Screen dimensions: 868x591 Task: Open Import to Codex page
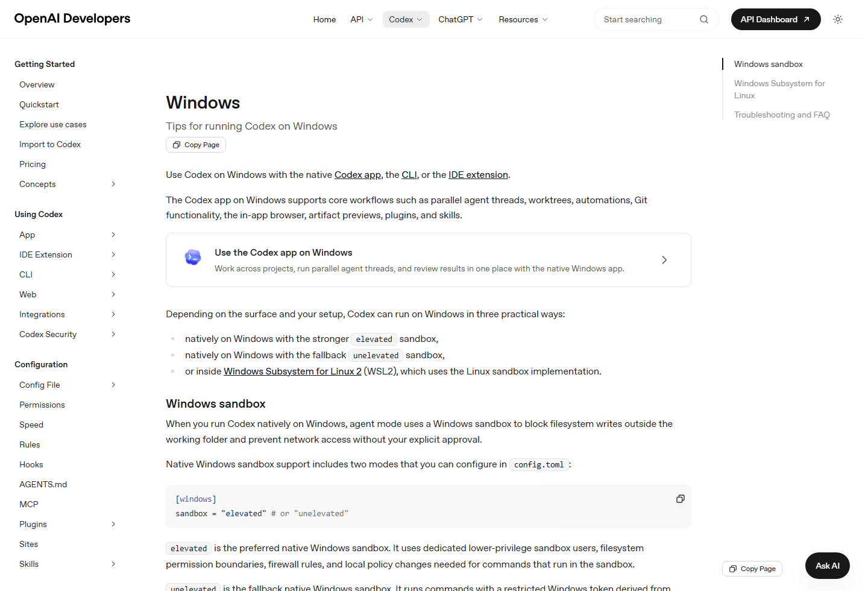pos(50,144)
